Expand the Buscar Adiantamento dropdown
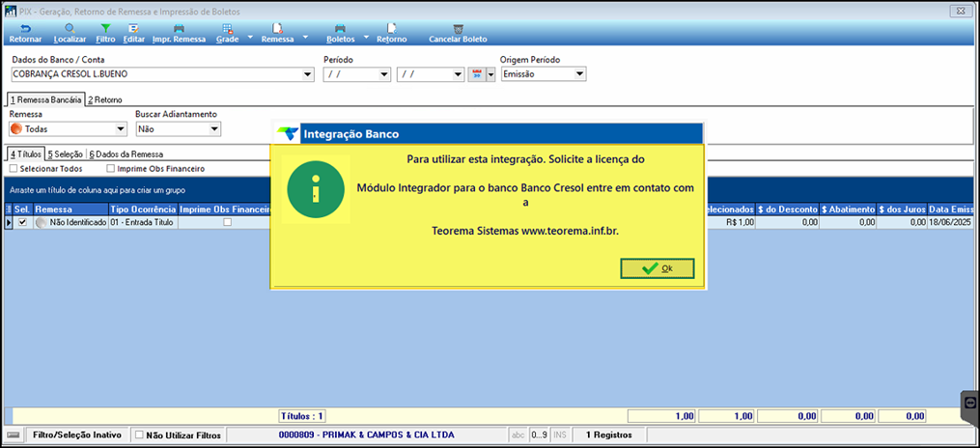This screenshot has width=980, height=448. [214, 128]
